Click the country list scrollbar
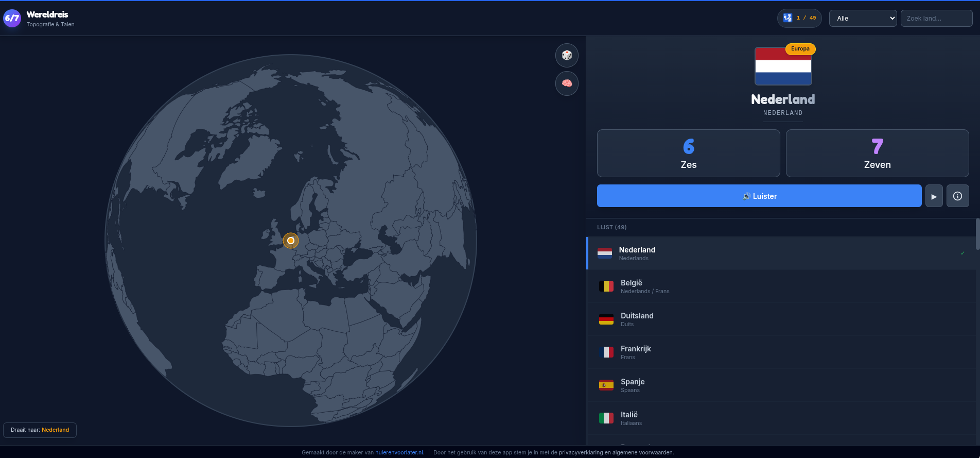980x458 pixels. [977, 235]
